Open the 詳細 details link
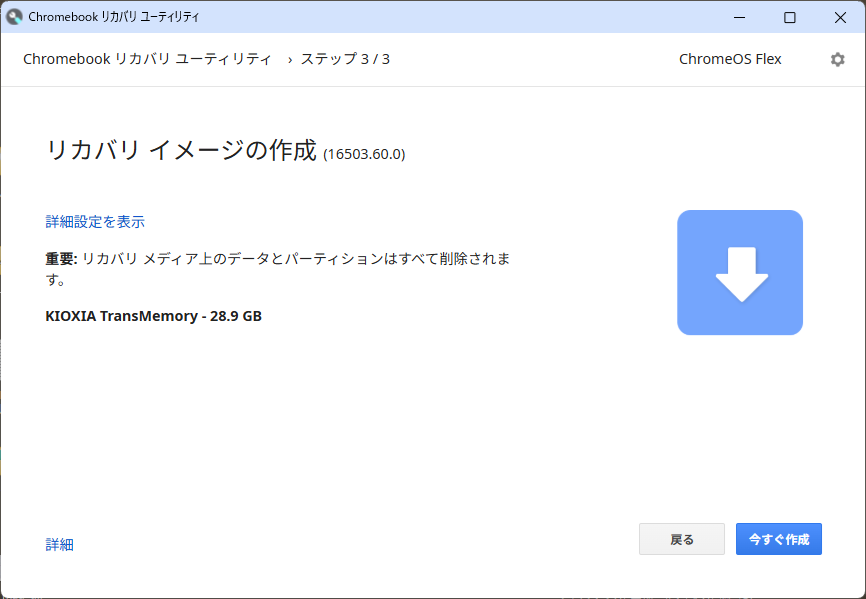The height and width of the screenshot is (599, 866). pos(59,544)
